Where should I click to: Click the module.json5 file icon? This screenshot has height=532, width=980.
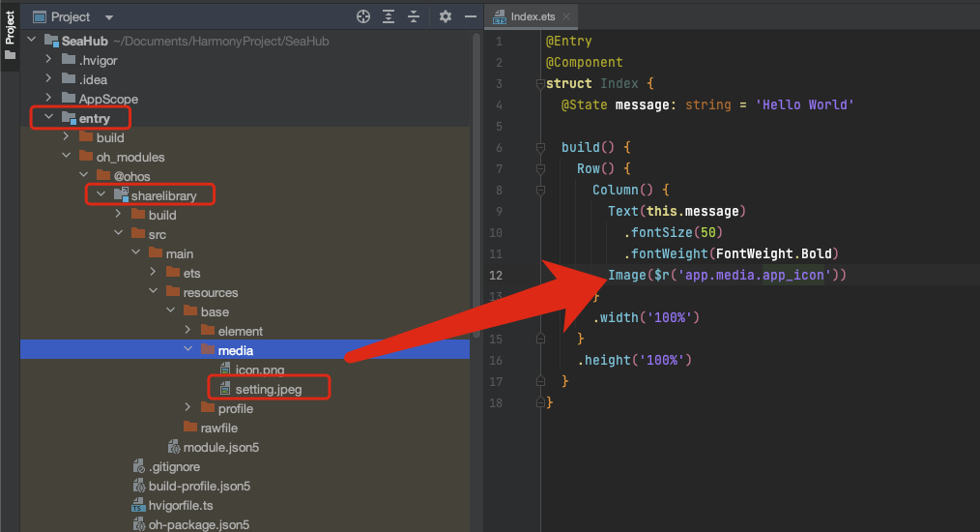coord(174,447)
